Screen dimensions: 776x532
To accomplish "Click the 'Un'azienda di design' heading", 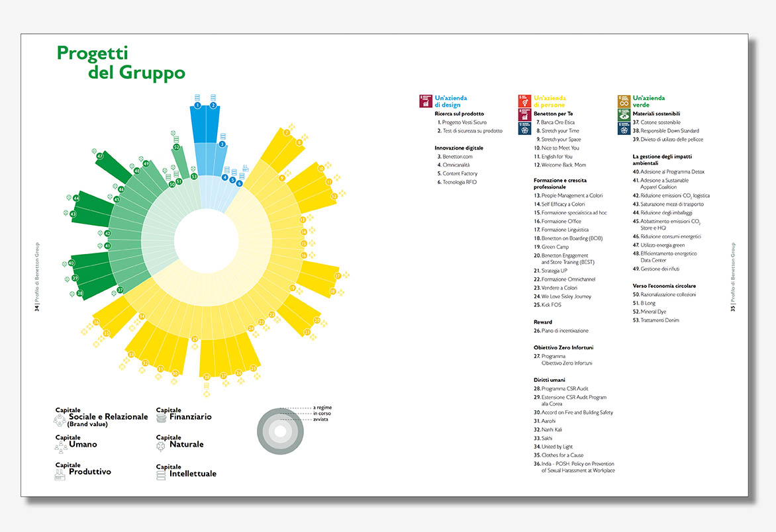I will (x=451, y=101).
